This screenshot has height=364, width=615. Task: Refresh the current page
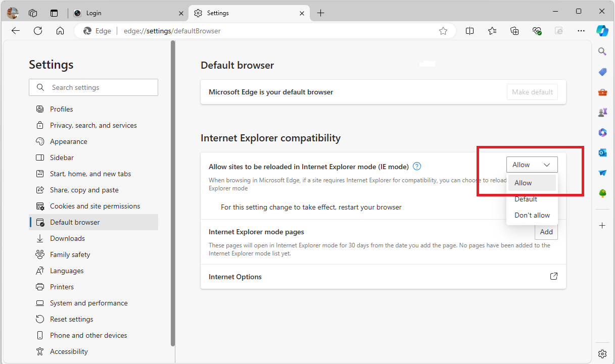[x=38, y=31]
